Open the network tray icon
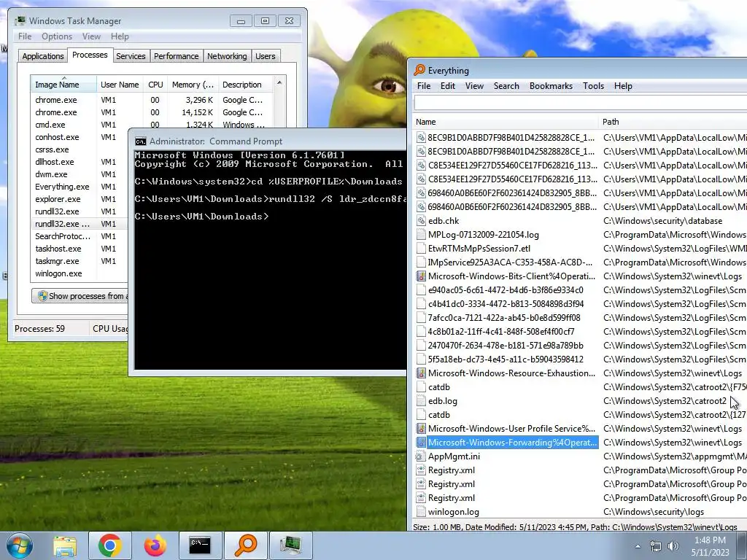Viewport: 747px width, 560px height. pyautogui.click(x=656, y=546)
